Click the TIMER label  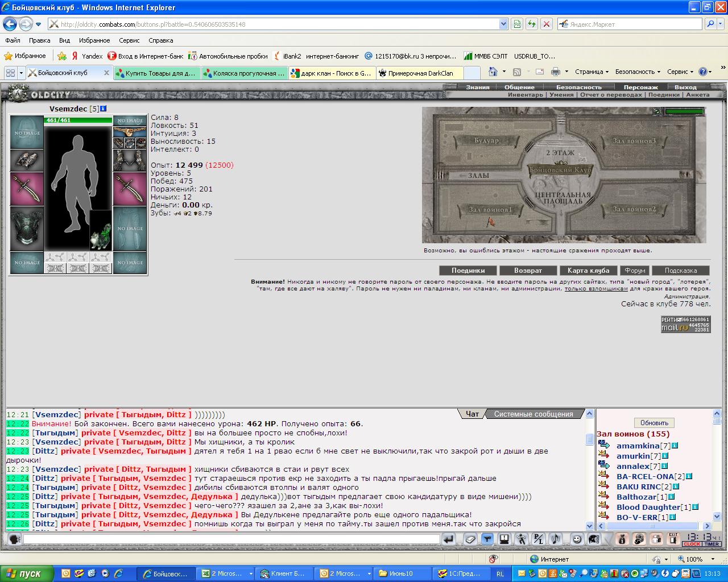click(x=712, y=544)
